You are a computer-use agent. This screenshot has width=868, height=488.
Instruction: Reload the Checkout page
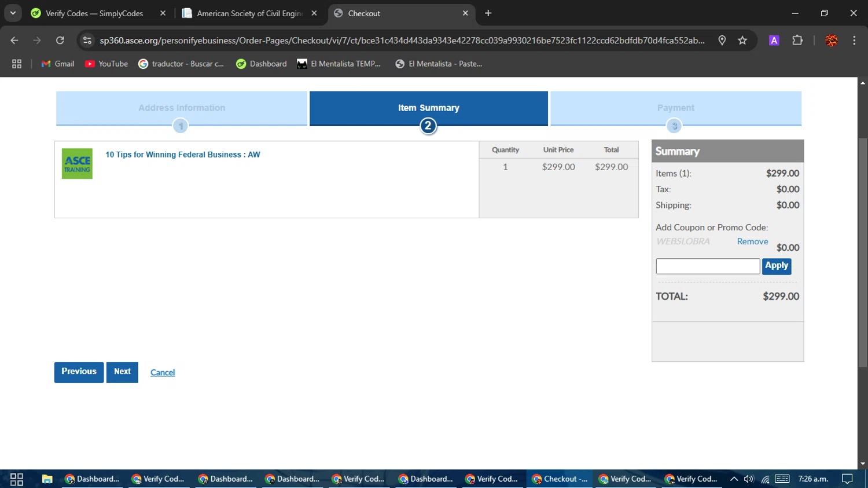pos(60,41)
